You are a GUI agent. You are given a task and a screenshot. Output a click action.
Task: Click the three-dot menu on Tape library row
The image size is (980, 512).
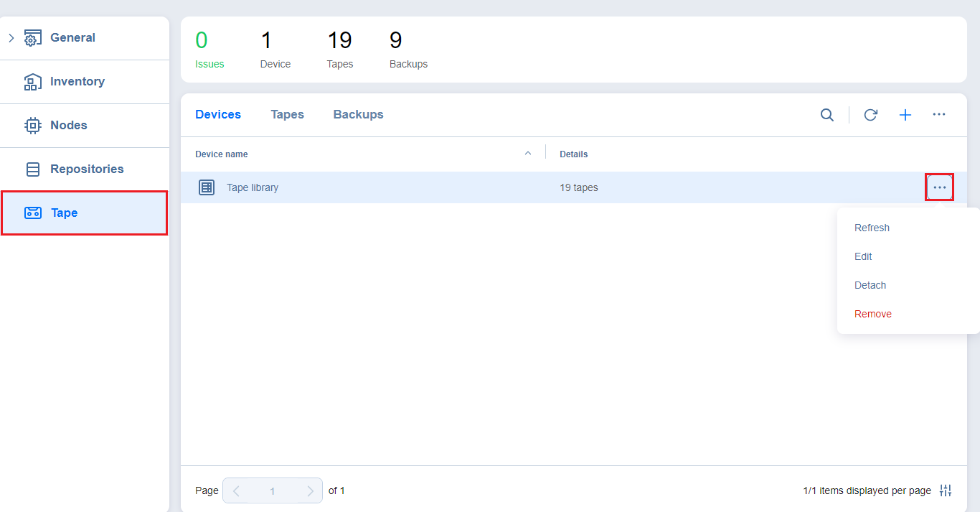(x=939, y=187)
